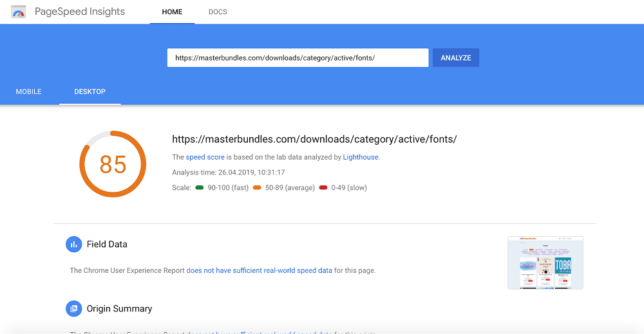Click the Field Data heading
644x334 pixels.
107,244
